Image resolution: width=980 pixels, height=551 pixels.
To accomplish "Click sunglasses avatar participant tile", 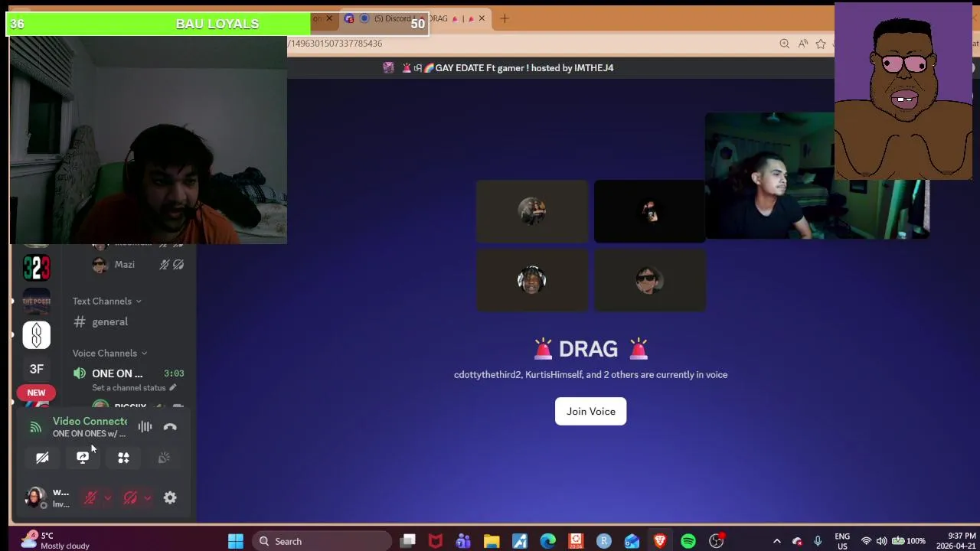I will 649,280.
